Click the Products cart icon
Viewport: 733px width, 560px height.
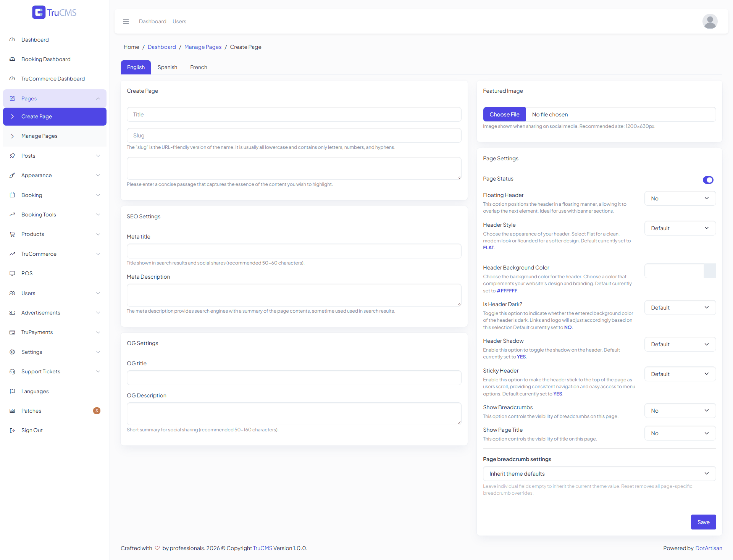pos(12,234)
